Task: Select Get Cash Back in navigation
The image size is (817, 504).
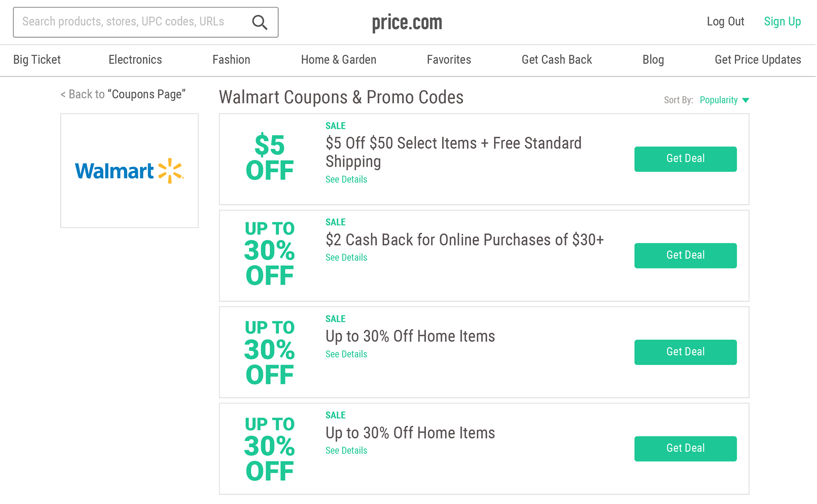Action: [x=557, y=60]
